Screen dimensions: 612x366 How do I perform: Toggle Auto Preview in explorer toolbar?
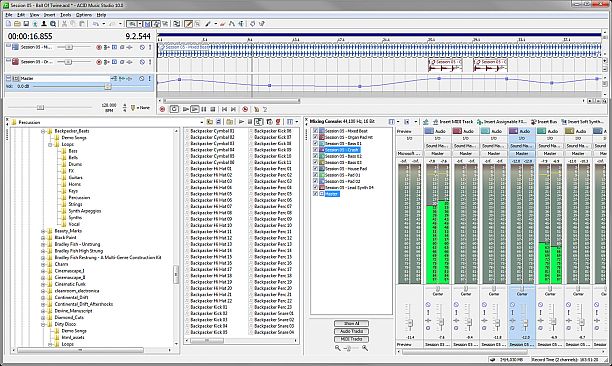coord(259,122)
